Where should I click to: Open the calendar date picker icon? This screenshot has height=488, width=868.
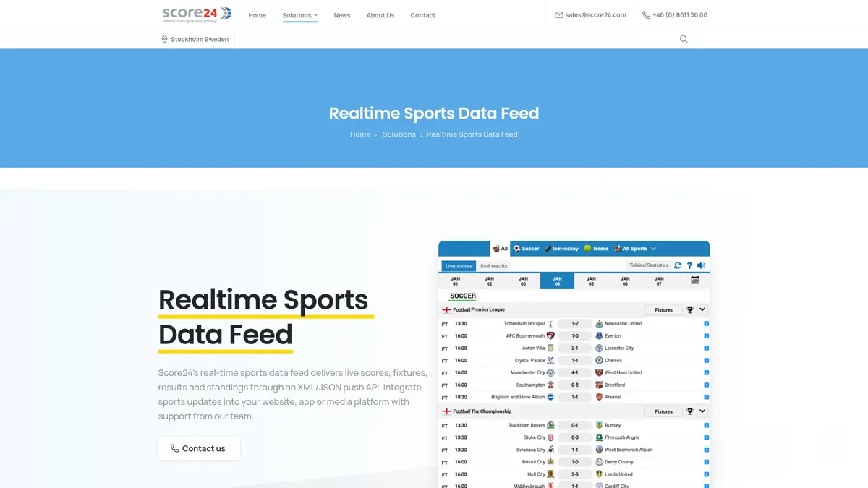[x=695, y=280]
